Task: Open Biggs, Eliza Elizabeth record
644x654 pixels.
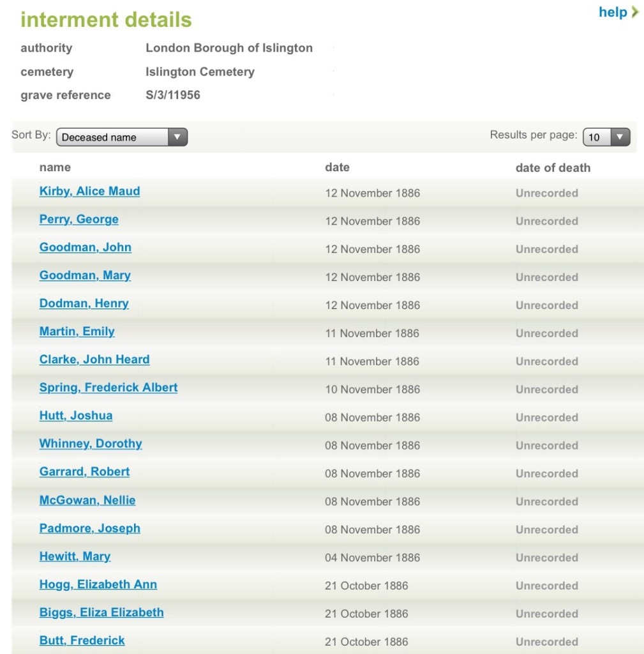Action: click(101, 612)
